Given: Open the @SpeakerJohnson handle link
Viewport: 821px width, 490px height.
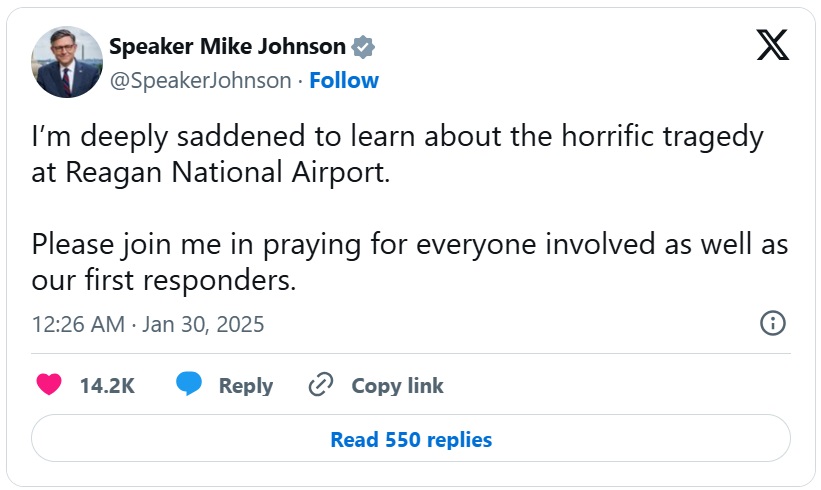Looking at the screenshot, I should 200,80.
